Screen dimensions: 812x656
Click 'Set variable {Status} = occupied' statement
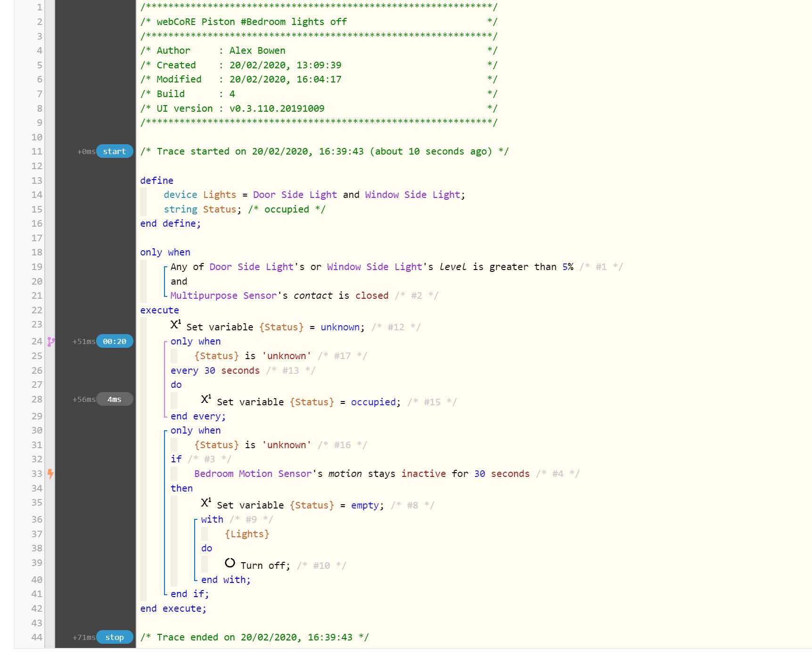click(309, 402)
